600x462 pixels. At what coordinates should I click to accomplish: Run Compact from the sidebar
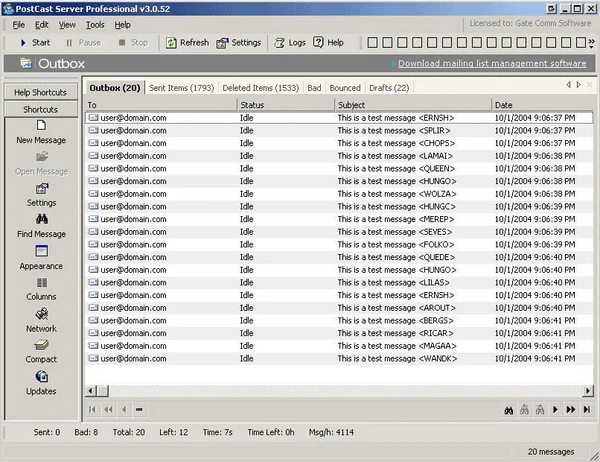41,352
